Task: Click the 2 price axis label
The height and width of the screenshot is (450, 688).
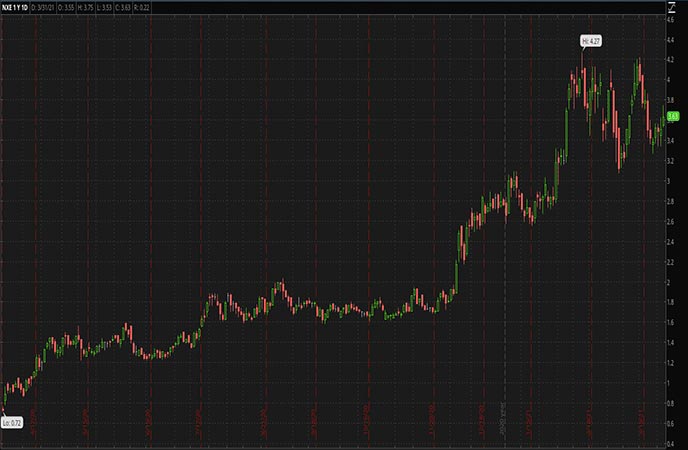Action: pyautogui.click(x=669, y=282)
